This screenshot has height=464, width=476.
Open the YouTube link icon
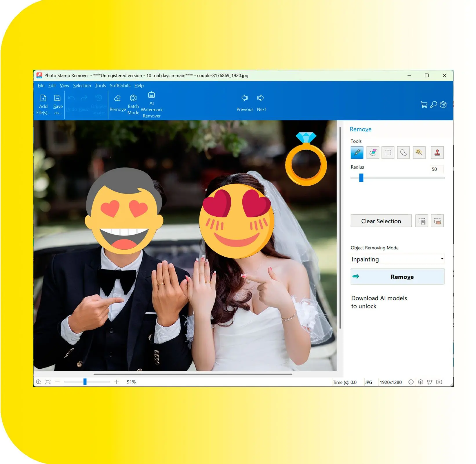pyautogui.click(x=439, y=382)
